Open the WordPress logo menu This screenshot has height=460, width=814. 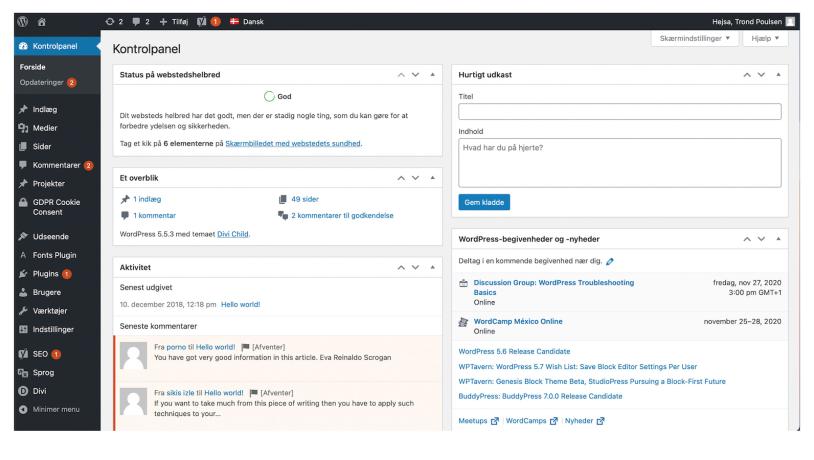point(23,22)
